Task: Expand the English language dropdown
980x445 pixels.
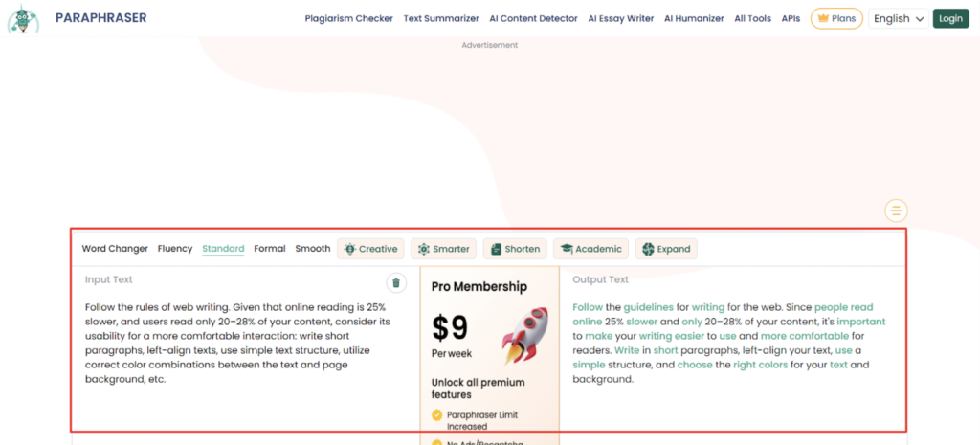Action: (x=899, y=18)
